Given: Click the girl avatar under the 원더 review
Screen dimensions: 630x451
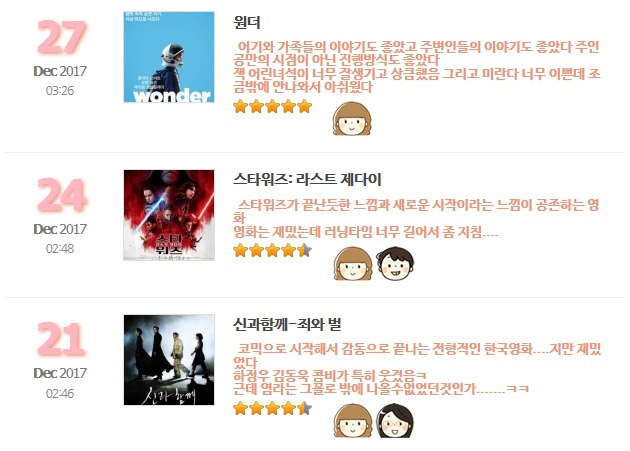Looking at the screenshot, I should [x=352, y=119].
